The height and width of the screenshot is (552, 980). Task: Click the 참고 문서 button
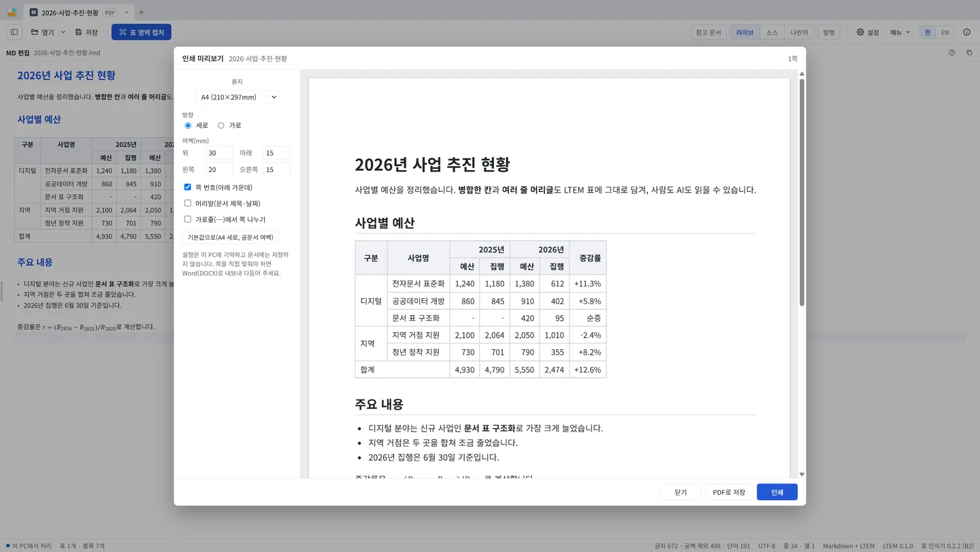tap(708, 32)
